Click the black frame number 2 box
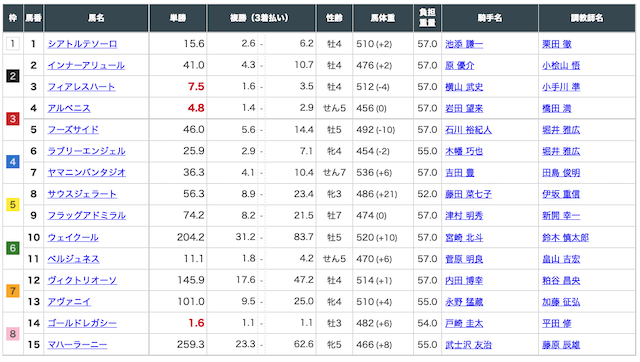640x362 pixels. 13,76
